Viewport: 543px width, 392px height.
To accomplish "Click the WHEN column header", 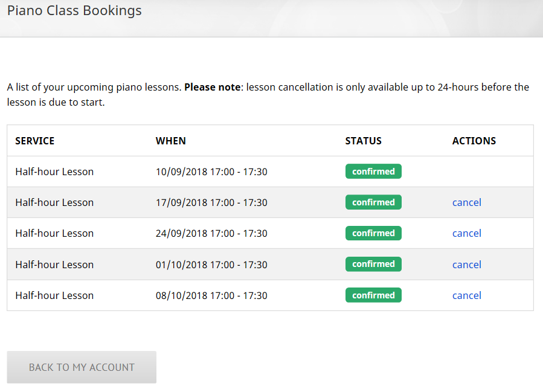I will coord(171,140).
